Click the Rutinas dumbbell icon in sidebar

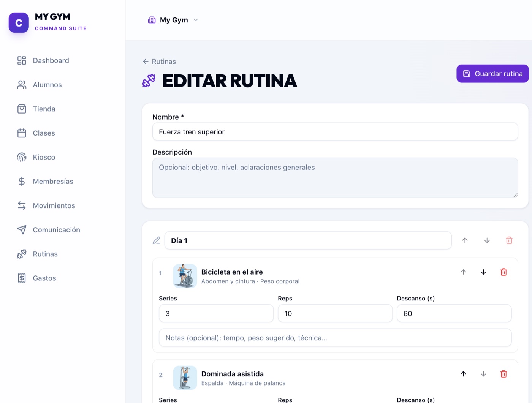pos(22,254)
